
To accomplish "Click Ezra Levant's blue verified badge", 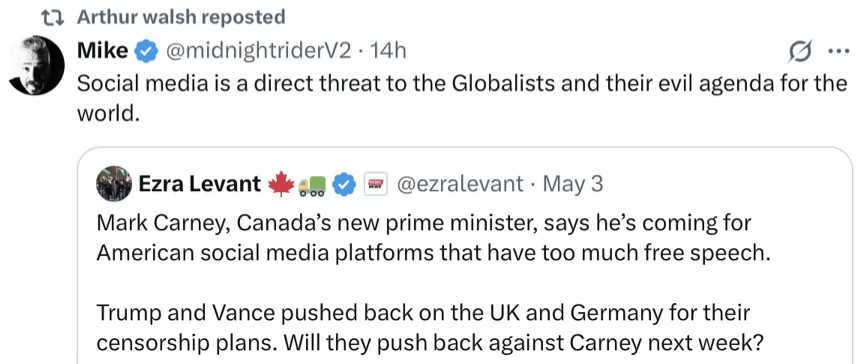I will (x=344, y=185).
